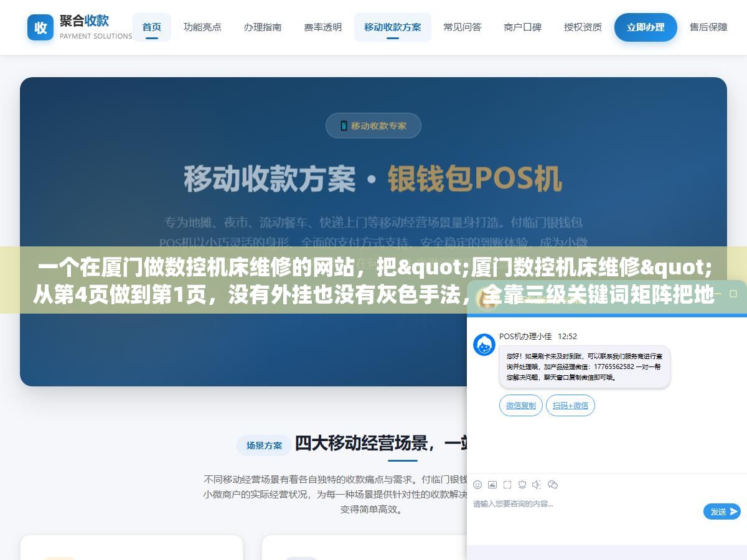This screenshot has height=560, width=747.
Task: Select 费率透明 in the navbar
Action: 323,27
